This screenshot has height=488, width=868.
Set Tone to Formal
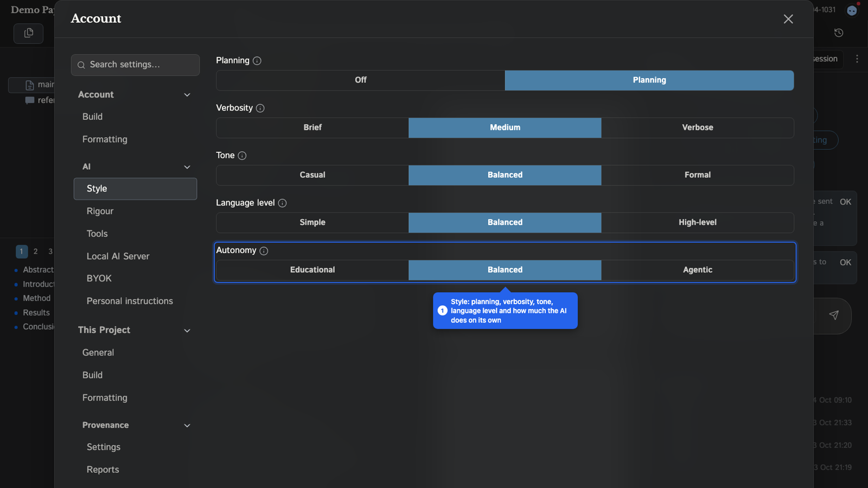698,175
